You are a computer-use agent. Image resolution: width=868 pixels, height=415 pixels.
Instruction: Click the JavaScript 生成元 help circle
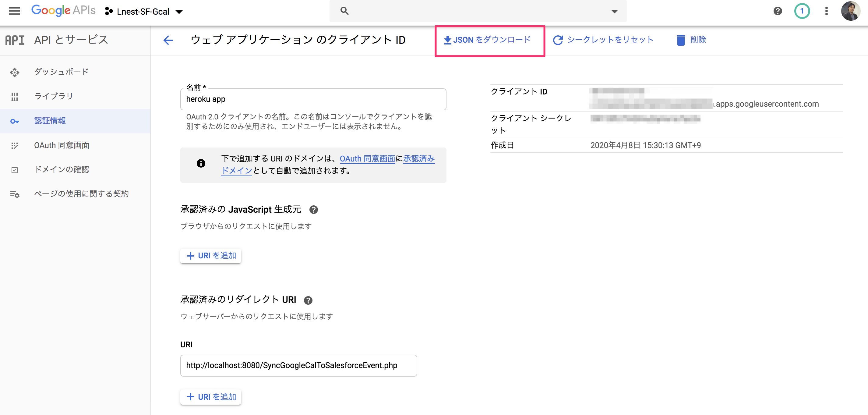pos(314,210)
